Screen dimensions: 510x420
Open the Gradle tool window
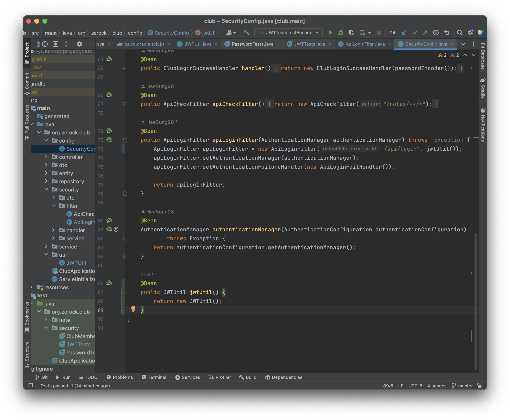pos(483,88)
